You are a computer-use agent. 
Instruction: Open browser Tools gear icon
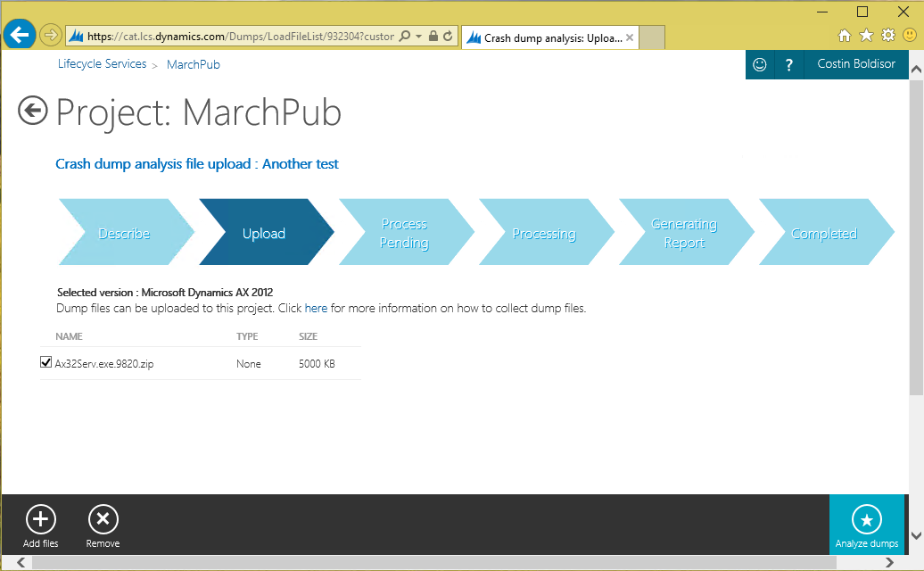pos(887,36)
